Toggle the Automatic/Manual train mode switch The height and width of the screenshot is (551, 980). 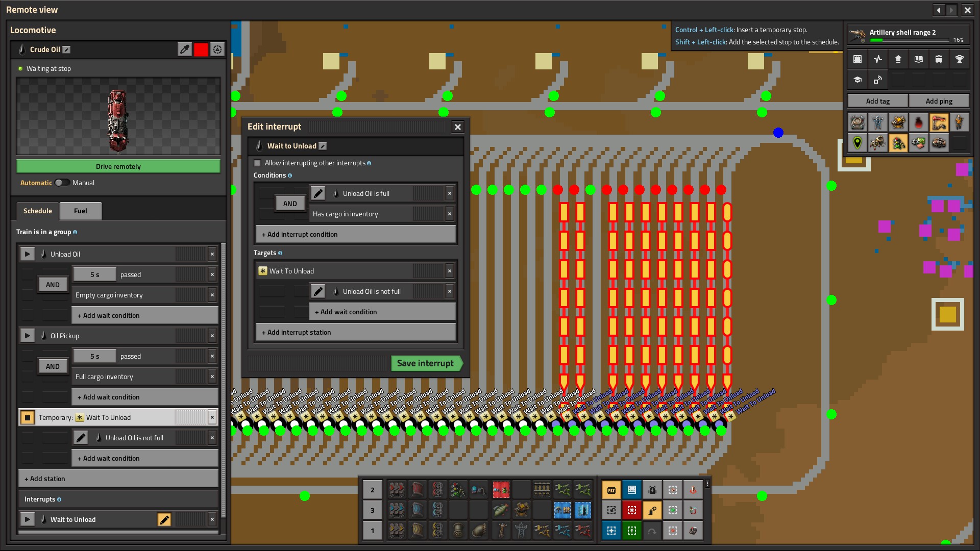pos(62,183)
